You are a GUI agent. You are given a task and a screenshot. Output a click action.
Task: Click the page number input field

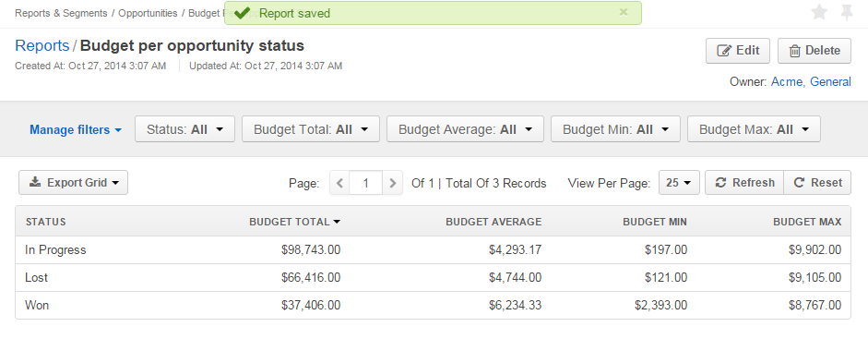point(366,183)
